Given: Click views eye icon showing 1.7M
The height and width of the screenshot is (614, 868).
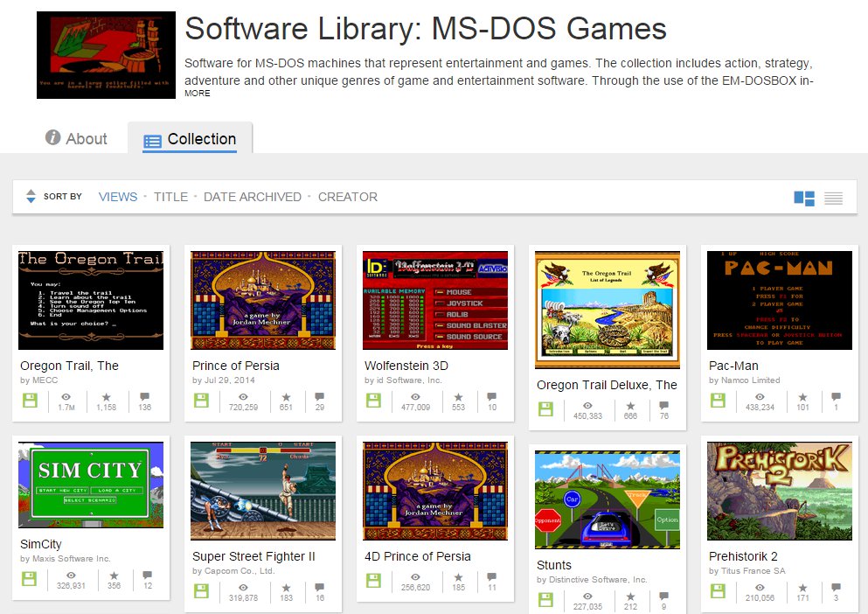Looking at the screenshot, I should pyautogui.click(x=66, y=397).
